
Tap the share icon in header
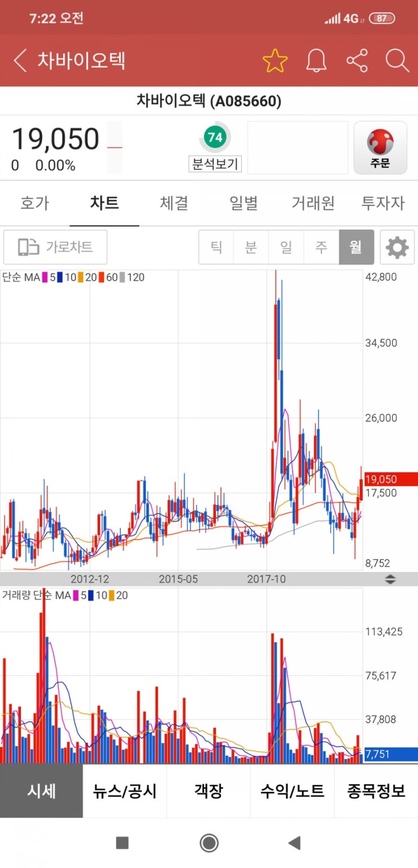(357, 61)
